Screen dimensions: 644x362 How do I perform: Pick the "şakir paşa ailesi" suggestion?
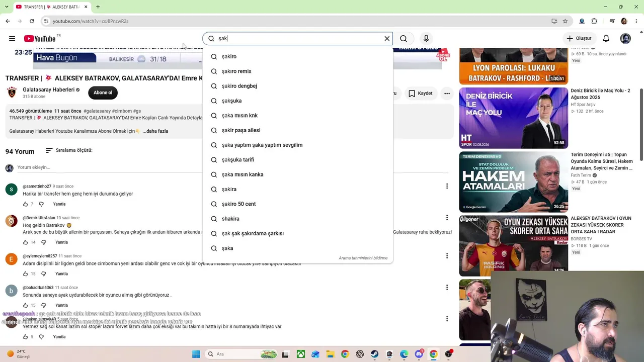pyautogui.click(x=298, y=130)
